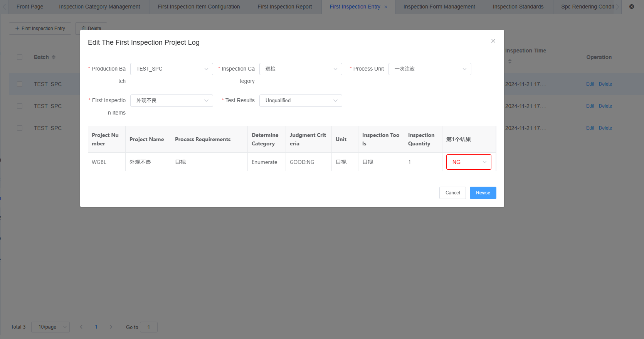Check the second TEST_SPC row checkbox

(20, 106)
